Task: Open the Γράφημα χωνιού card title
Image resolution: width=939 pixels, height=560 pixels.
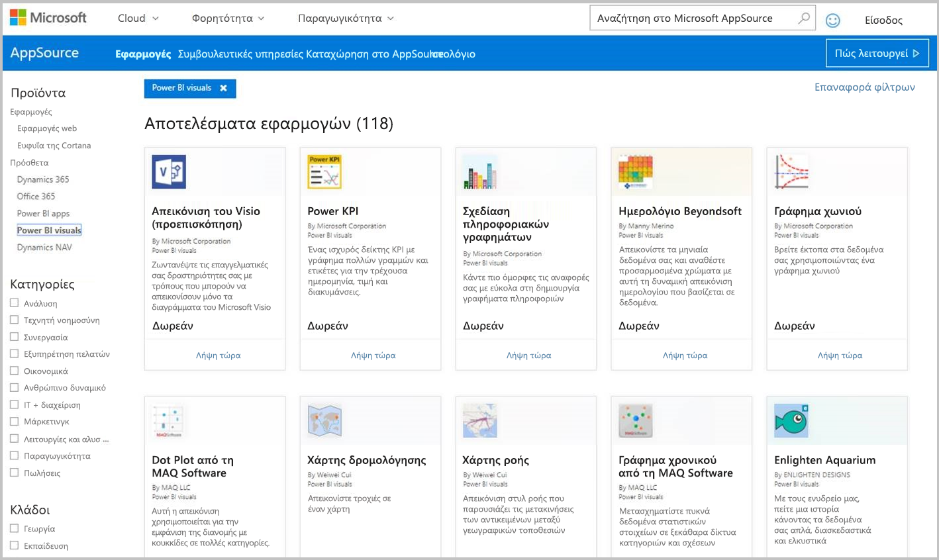Action: coord(818,211)
